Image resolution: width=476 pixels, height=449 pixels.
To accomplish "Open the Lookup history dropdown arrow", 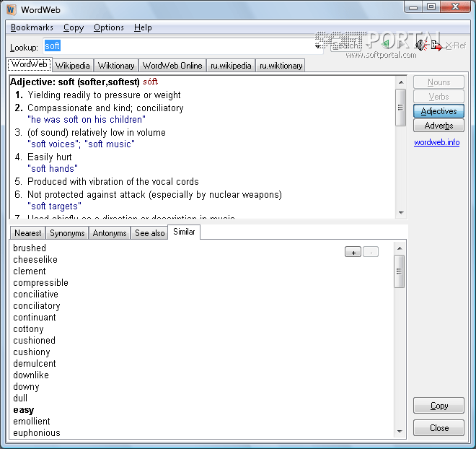I will [317, 46].
